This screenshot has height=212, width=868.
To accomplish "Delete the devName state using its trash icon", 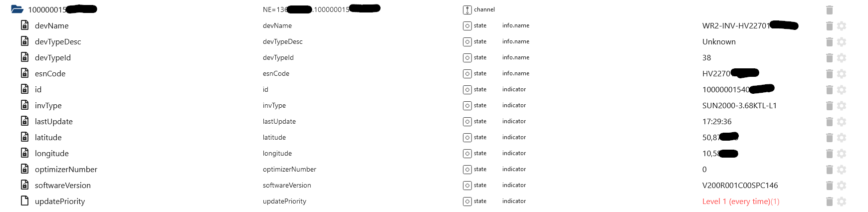I will click(x=829, y=26).
